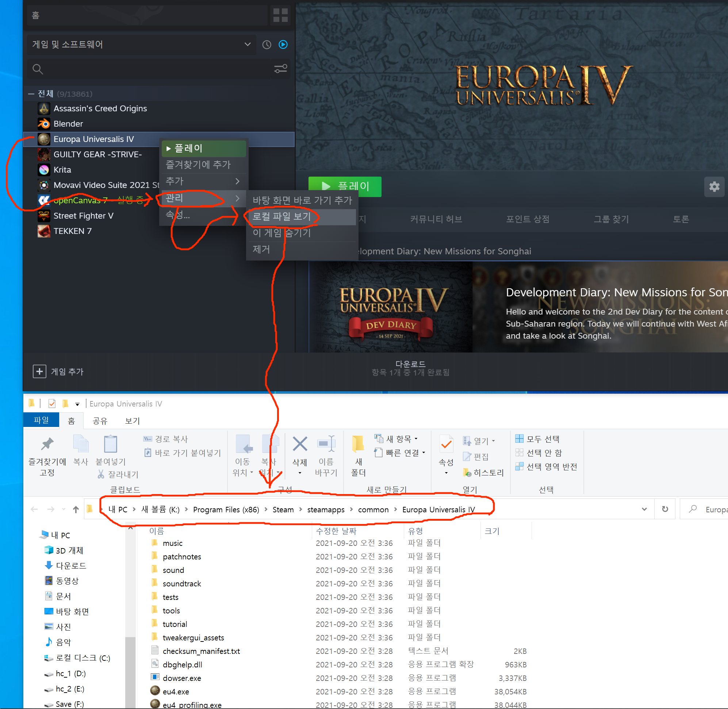Click the recent activity clock icon
The image size is (728, 709).
pos(267,45)
